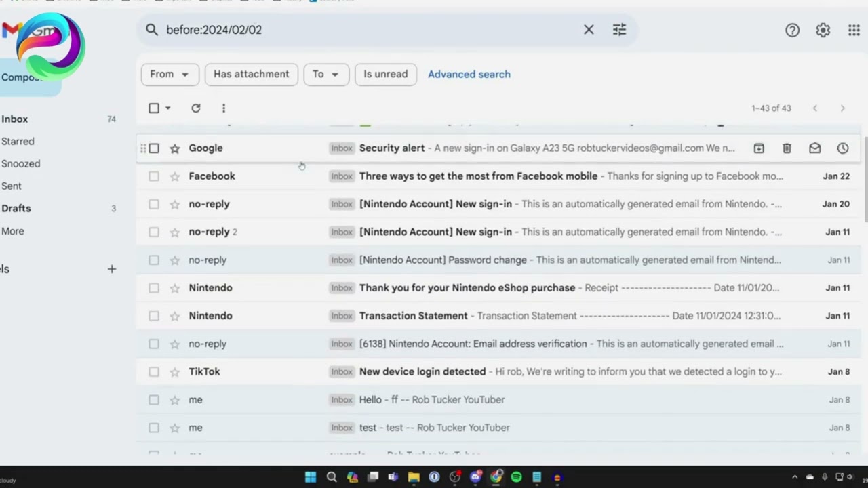
Task: Open the Transaction Statement email
Action: (x=499, y=316)
